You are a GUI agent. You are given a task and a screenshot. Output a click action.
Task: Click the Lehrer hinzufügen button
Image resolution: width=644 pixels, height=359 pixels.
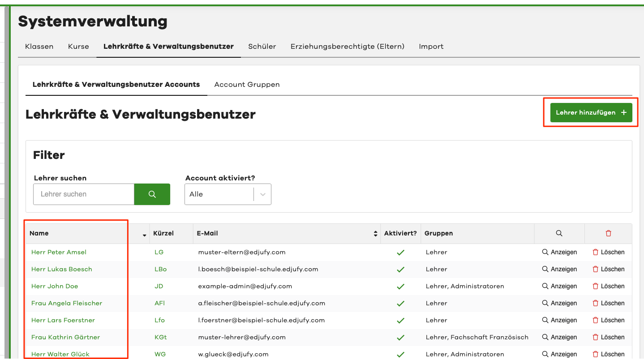pyautogui.click(x=591, y=113)
